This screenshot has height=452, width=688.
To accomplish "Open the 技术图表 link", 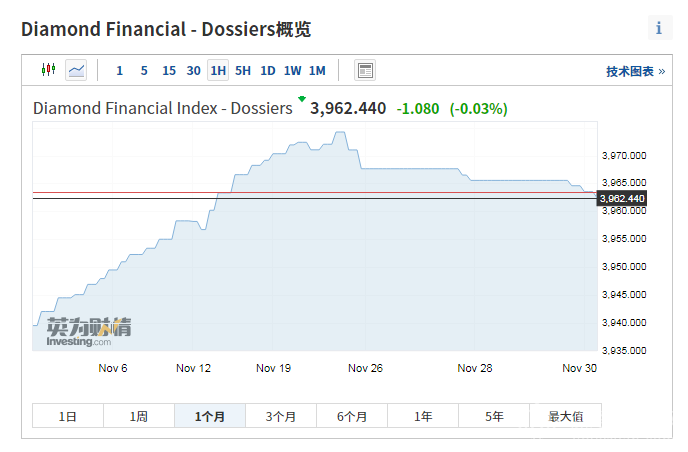I will coord(635,71).
